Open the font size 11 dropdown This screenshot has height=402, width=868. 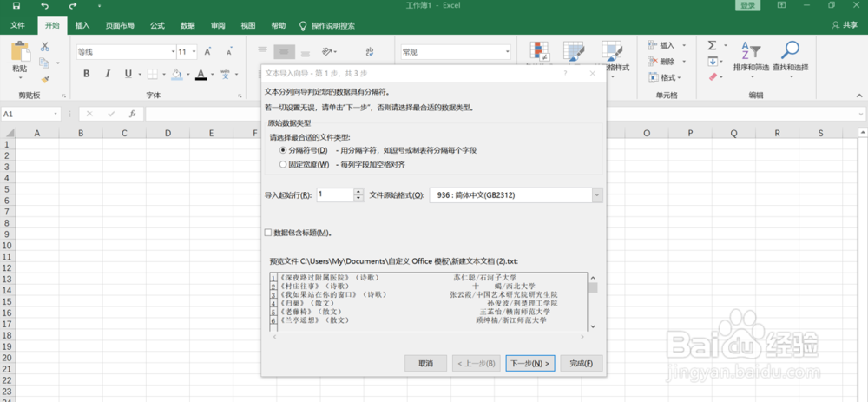(194, 52)
